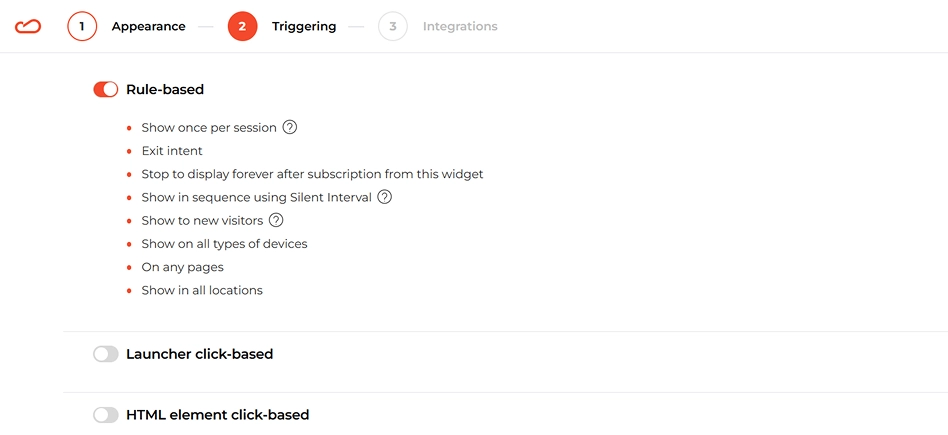This screenshot has width=948, height=435.
Task: Select the Triggering step label
Action: (x=304, y=27)
